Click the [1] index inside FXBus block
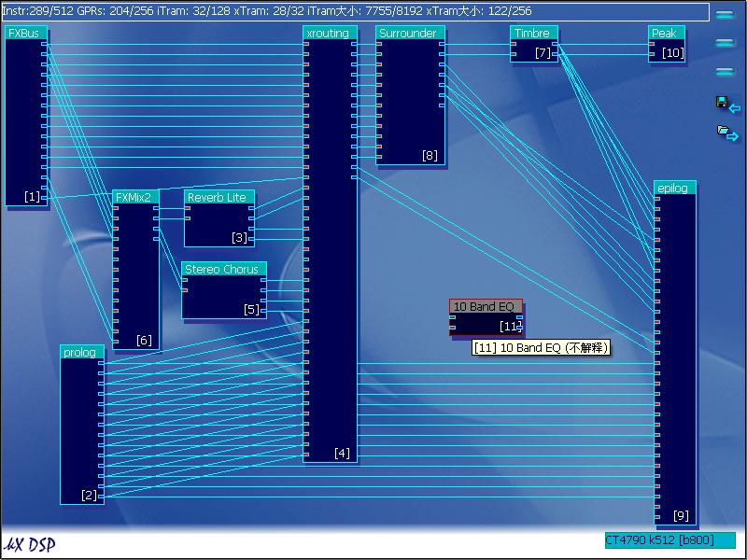747x560 pixels. (33, 196)
